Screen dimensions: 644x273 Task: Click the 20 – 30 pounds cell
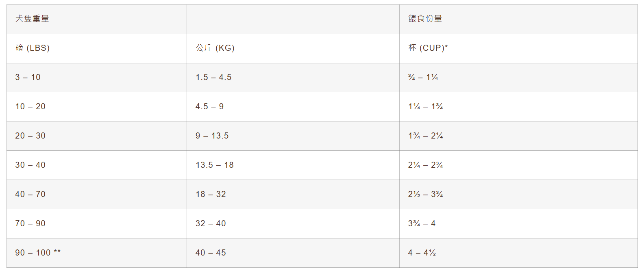30,136
